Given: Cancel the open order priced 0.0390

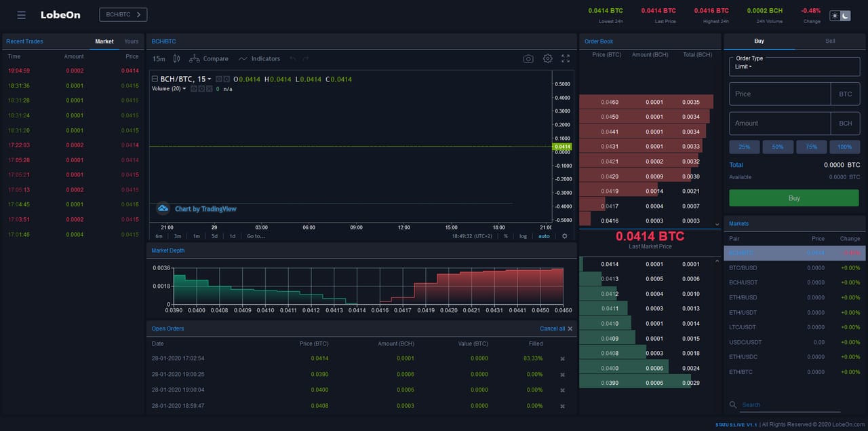Looking at the screenshot, I should coord(562,375).
